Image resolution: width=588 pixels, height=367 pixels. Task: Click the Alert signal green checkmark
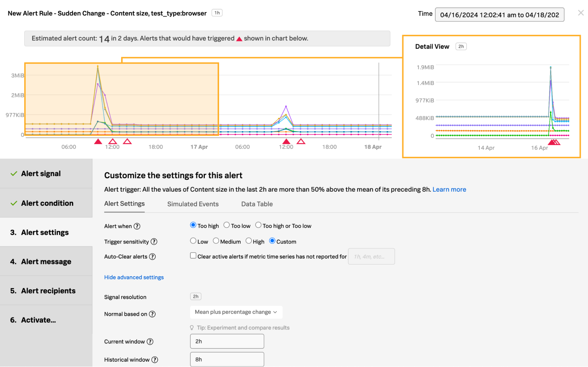point(14,174)
